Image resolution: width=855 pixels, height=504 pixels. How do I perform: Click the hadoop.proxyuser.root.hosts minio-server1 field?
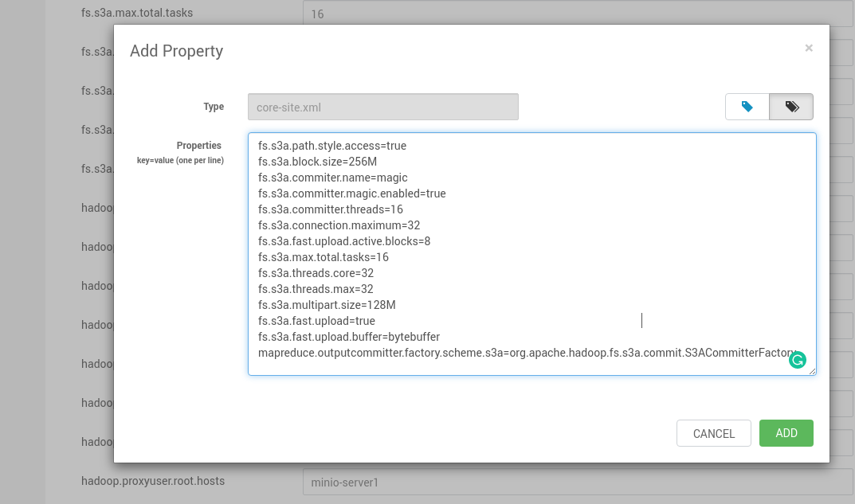574,482
